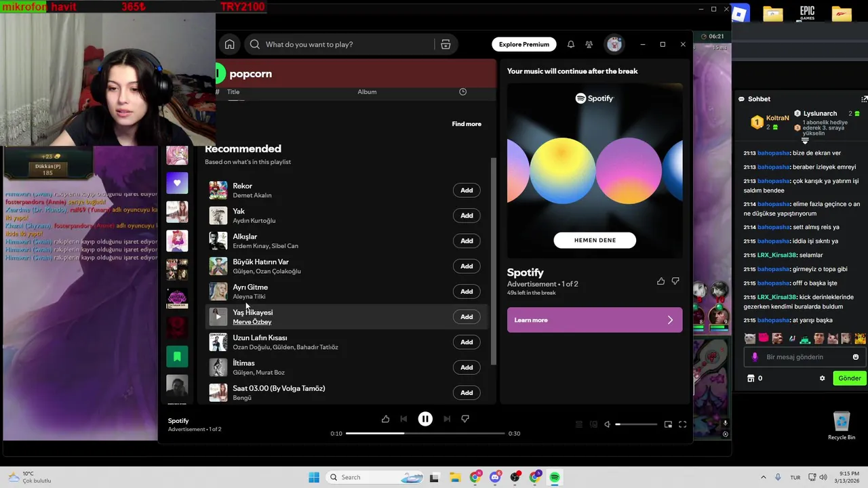This screenshot has width=868, height=488.
Task: Open chat points store icon
Action: pos(751,378)
